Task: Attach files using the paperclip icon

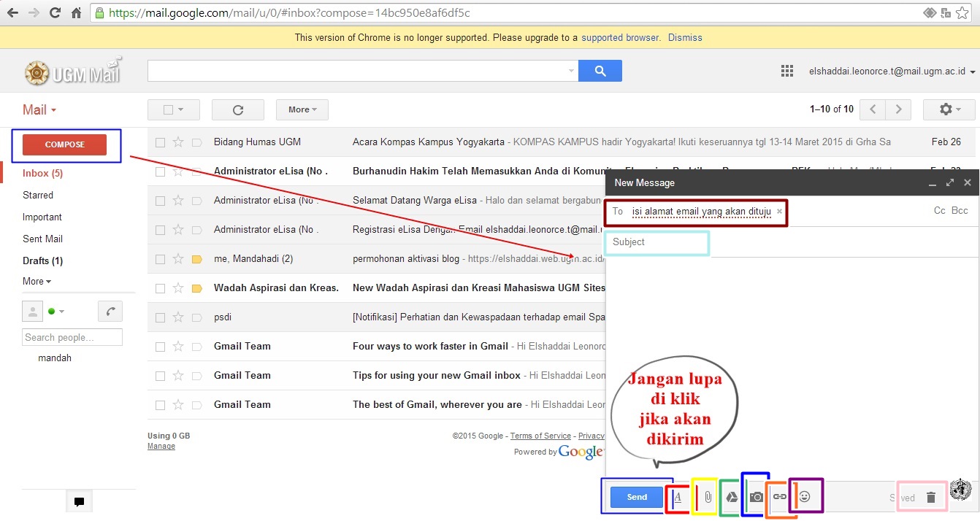Action: click(x=708, y=498)
